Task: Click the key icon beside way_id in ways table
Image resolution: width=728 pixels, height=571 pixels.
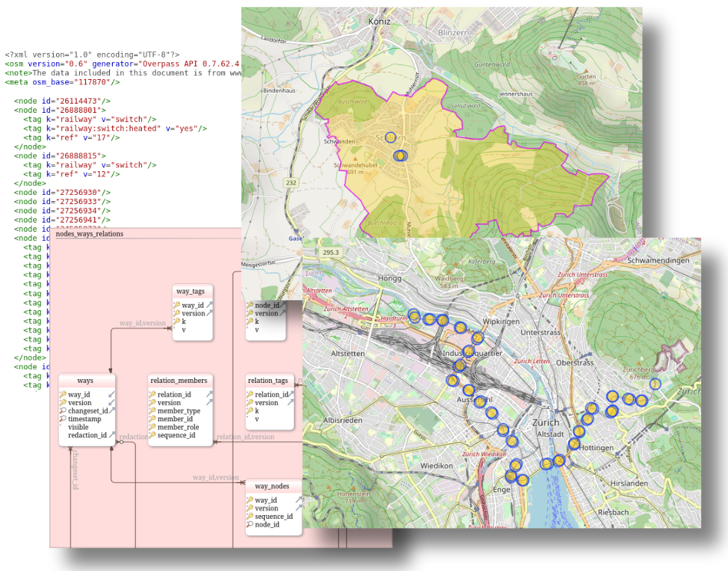Action: click(x=63, y=394)
